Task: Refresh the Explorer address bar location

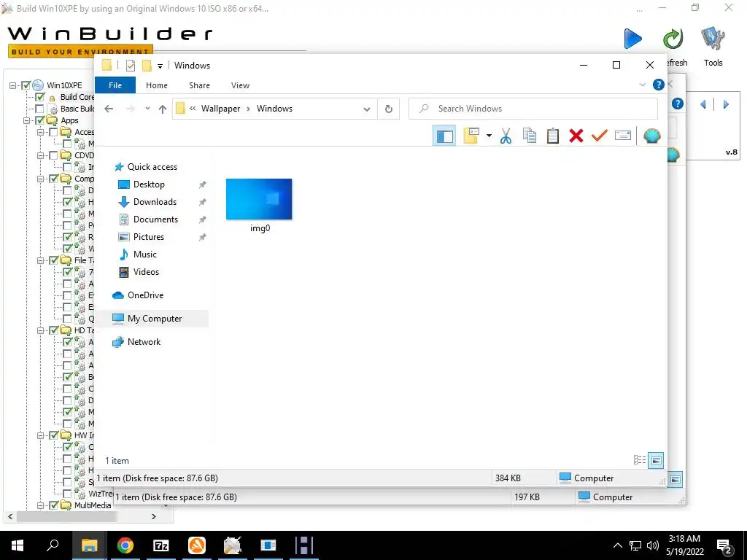Action: pyautogui.click(x=389, y=109)
